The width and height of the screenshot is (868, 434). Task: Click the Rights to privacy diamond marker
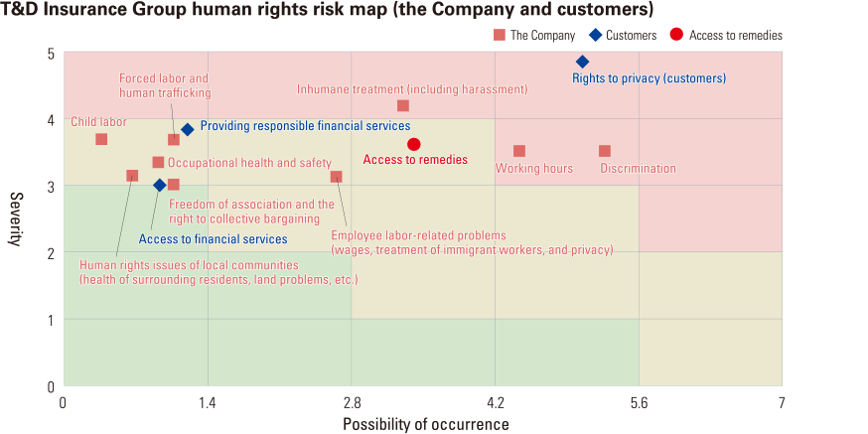(583, 62)
